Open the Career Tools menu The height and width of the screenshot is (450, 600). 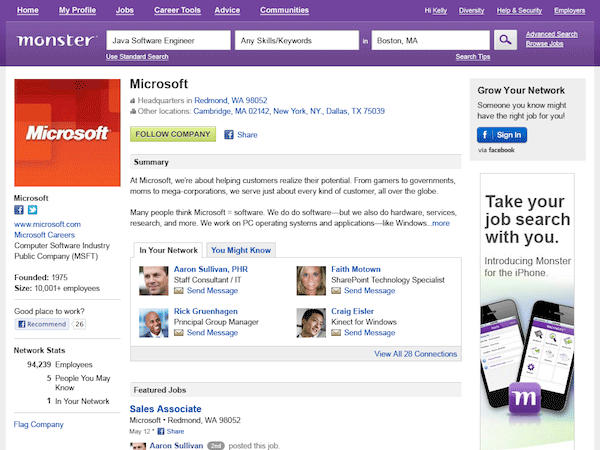click(177, 10)
